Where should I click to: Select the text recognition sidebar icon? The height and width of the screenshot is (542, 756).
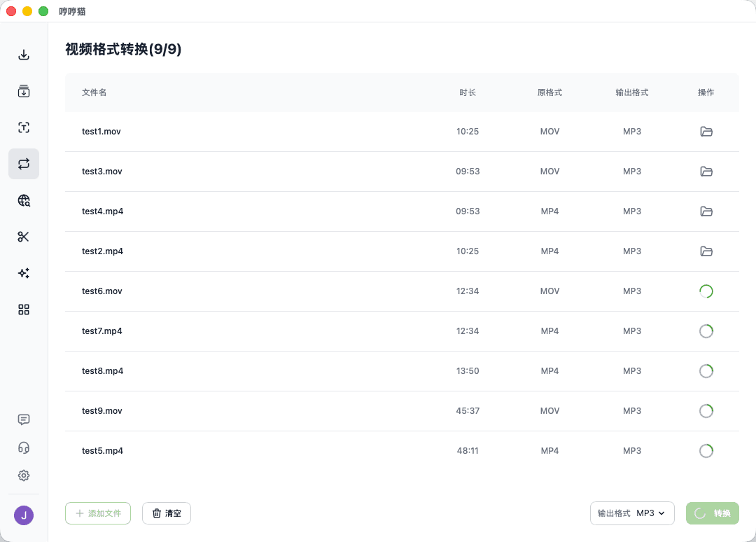pyautogui.click(x=24, y=127)
